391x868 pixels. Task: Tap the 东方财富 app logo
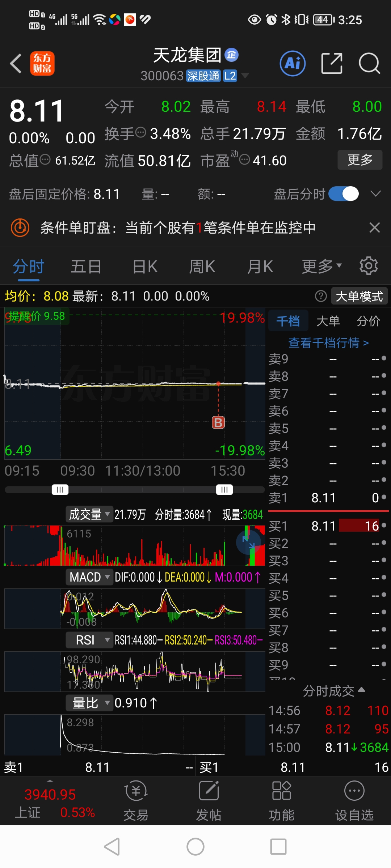coord(42,63)
